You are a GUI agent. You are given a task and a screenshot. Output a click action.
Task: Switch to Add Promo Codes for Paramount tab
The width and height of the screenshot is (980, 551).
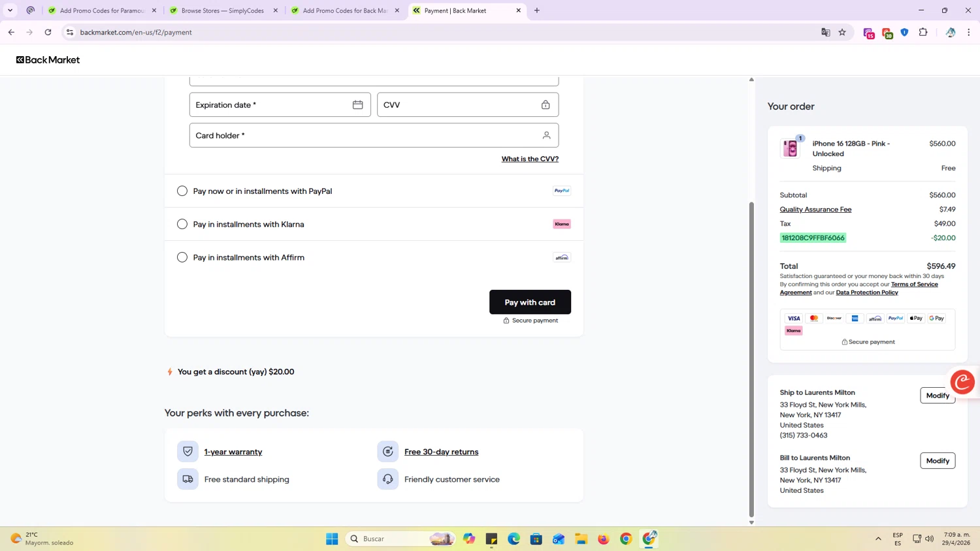click(x=102, y=10)
